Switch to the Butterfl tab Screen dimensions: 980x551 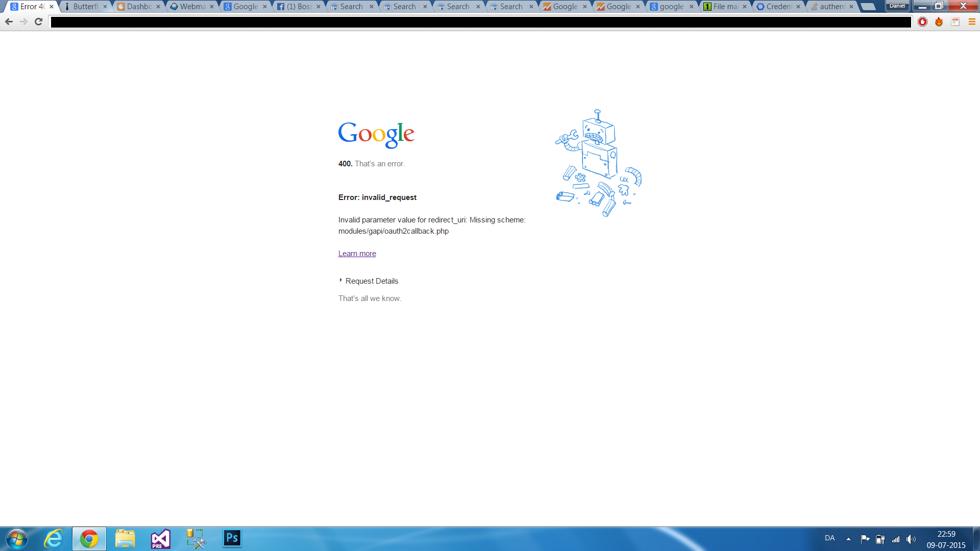tap(85, 7)
